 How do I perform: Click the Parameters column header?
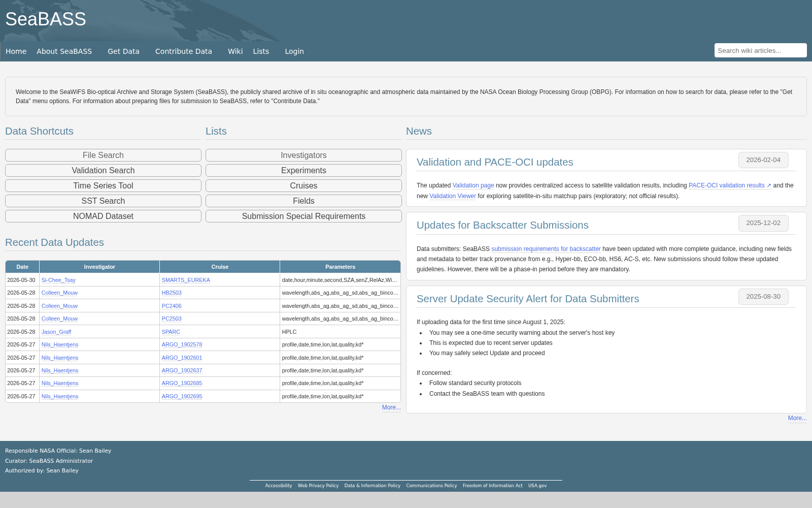[340, 267]
